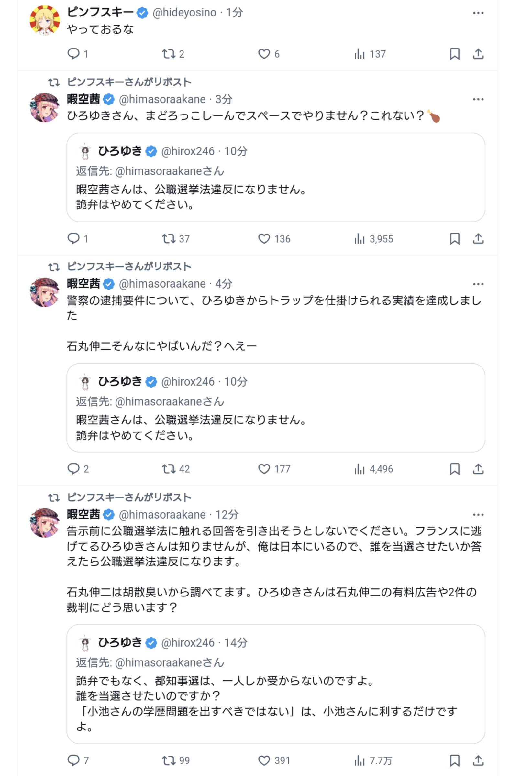Share the post with 137 views
The height and width of the screenshot is (776, 532).
coord(478,54)
